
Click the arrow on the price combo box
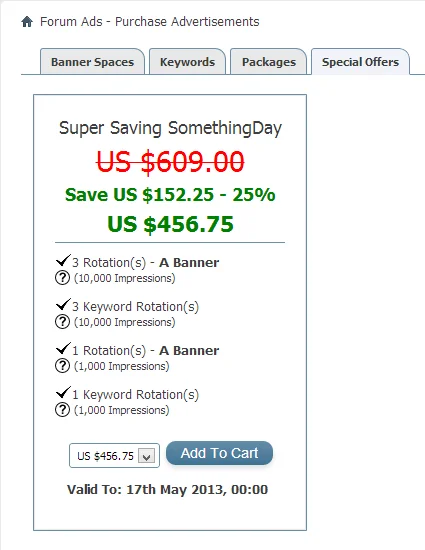pos(147,456)
